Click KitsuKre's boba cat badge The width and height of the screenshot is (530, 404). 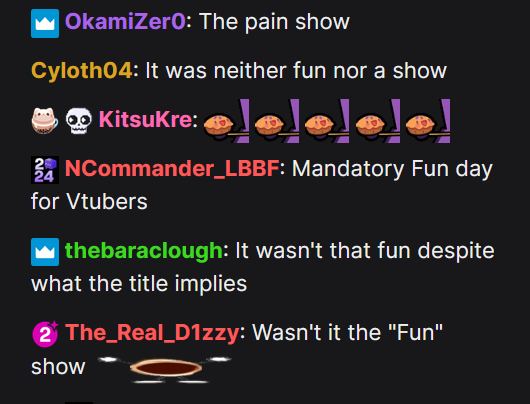tap(45, 120)
